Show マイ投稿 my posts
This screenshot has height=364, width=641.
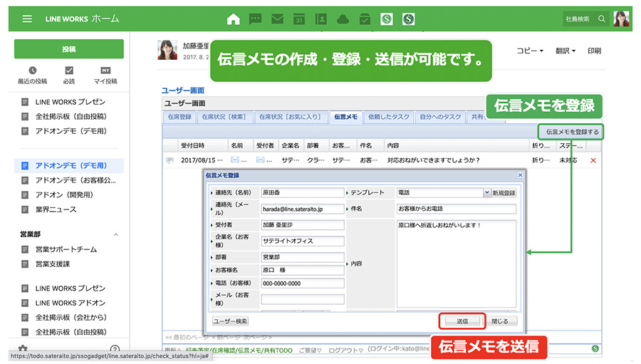[x=105, y=76]
